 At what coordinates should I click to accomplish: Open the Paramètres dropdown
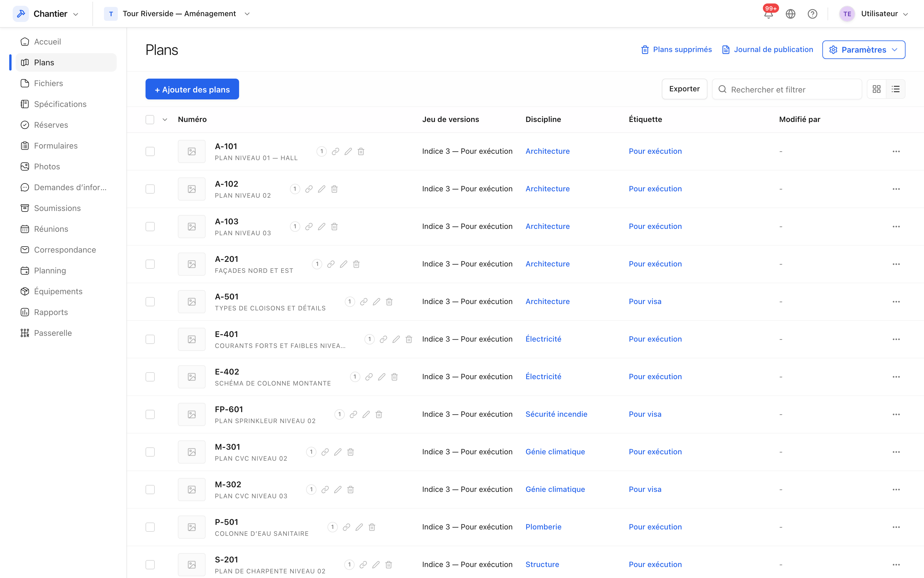(x=864, y=50)
